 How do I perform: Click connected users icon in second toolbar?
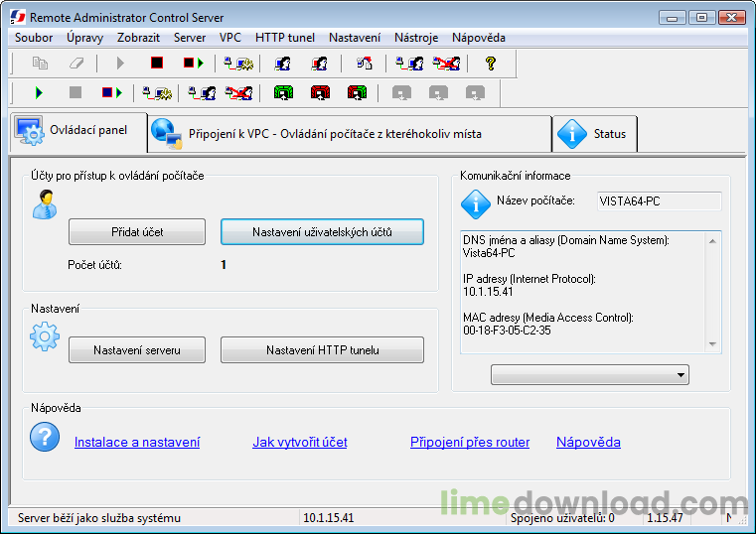click(x=202, y=92)
